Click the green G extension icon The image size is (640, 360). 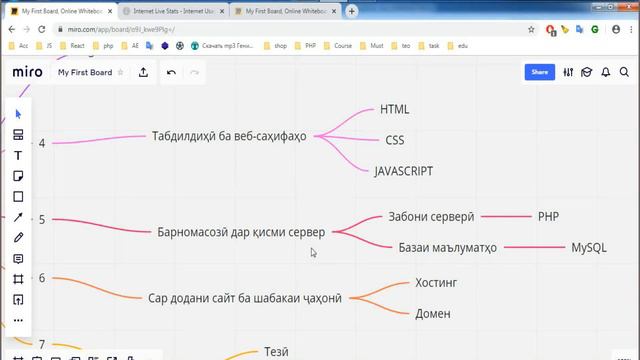tap(595, 29)
